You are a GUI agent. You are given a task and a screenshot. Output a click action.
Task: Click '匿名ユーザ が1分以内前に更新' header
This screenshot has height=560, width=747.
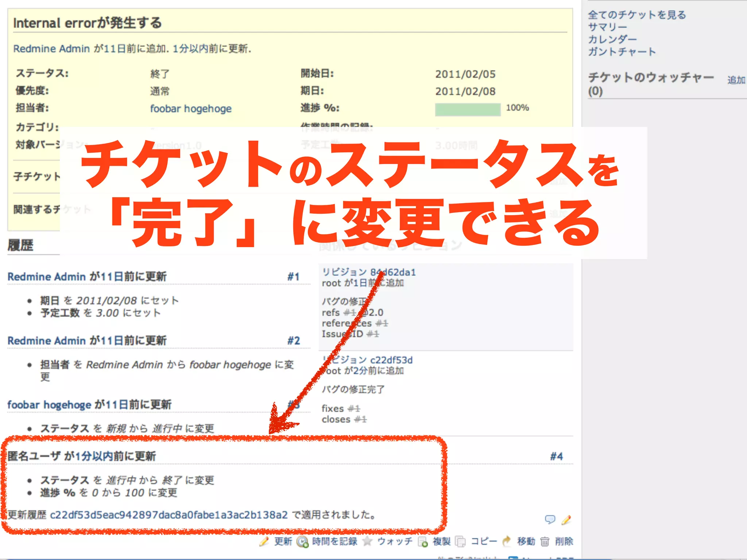82,456
